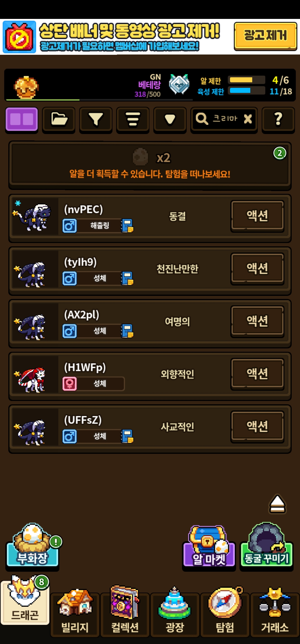Open the sort order lines icon
The height and width of the screenshot is (644, 300).
(133, 119)
